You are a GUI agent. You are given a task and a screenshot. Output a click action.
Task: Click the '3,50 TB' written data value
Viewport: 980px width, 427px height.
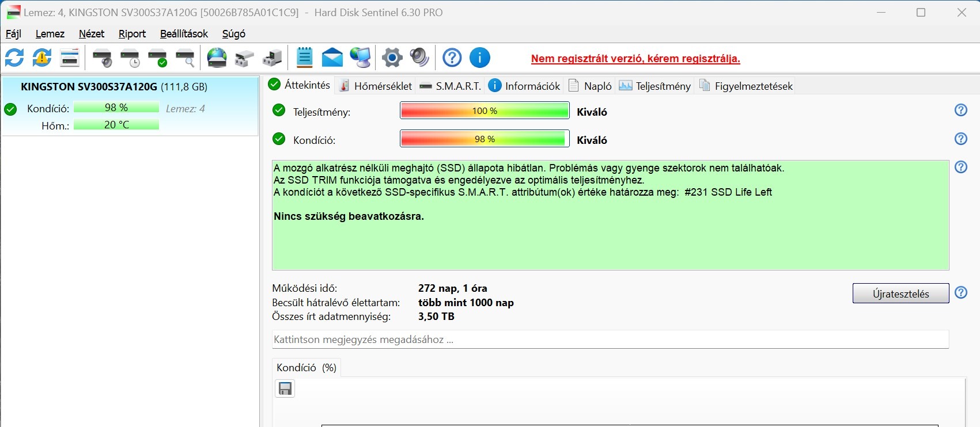(436, 317)
